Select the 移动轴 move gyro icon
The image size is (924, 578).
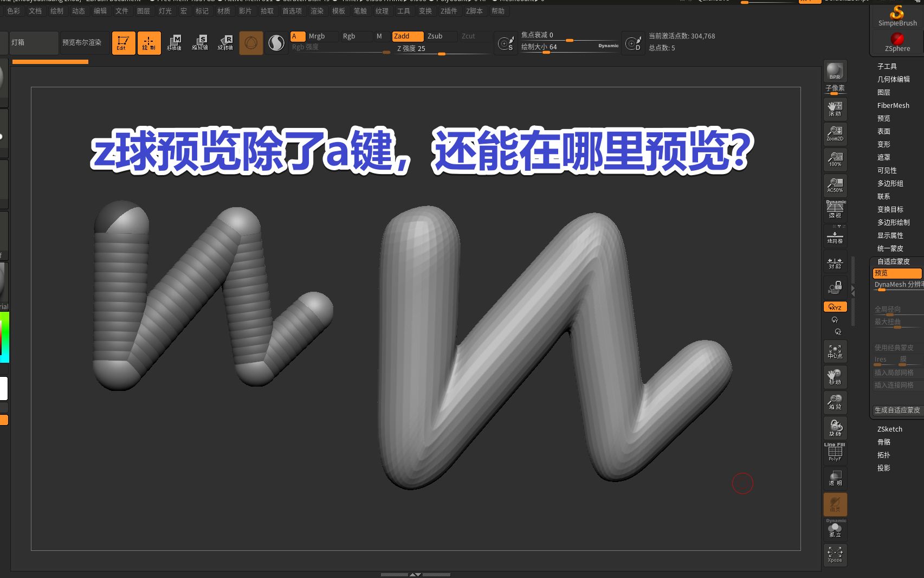[x=175, y=42]
